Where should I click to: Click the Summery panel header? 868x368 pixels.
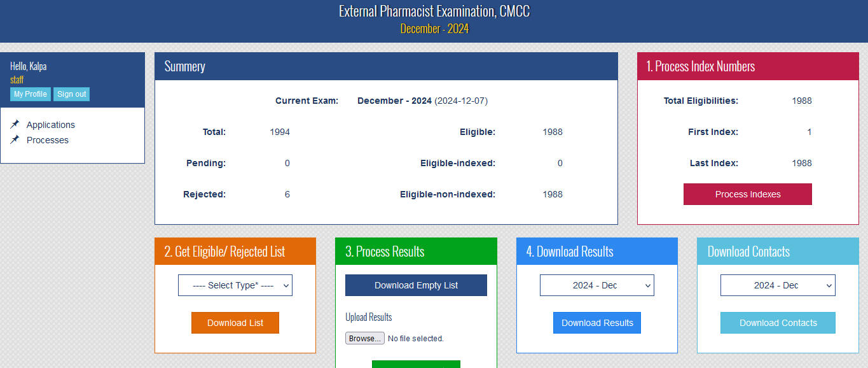tap(184, 66)
